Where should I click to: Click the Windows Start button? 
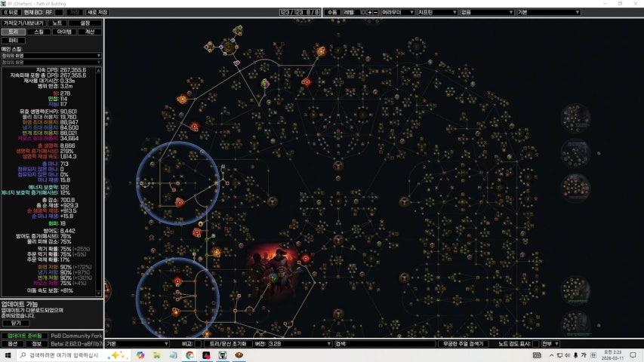8,355
